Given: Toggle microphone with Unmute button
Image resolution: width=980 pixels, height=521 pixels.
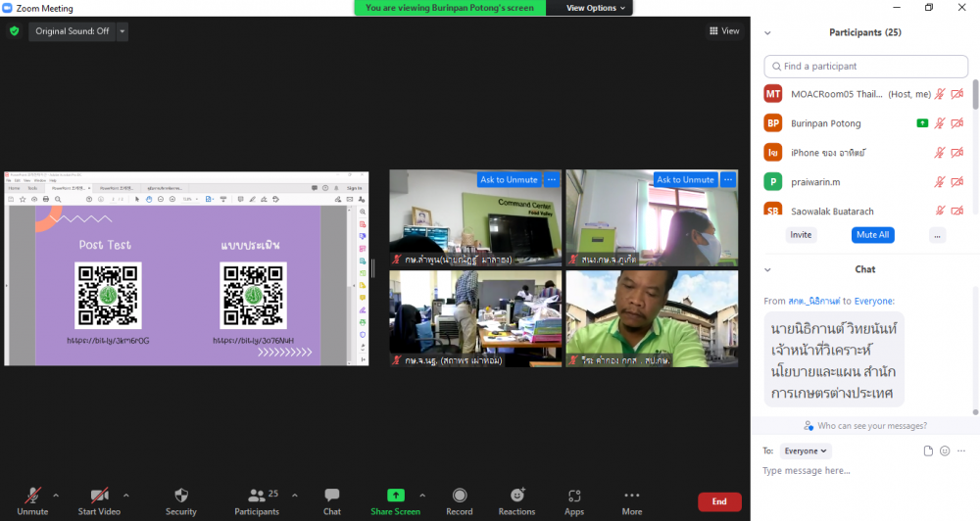Looking at the screenshot, I should [32, 500].
